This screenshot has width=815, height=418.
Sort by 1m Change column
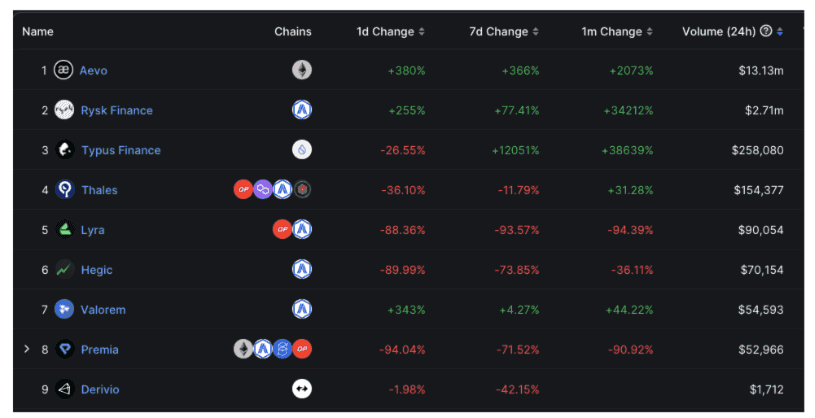click(x=617, y=32)
